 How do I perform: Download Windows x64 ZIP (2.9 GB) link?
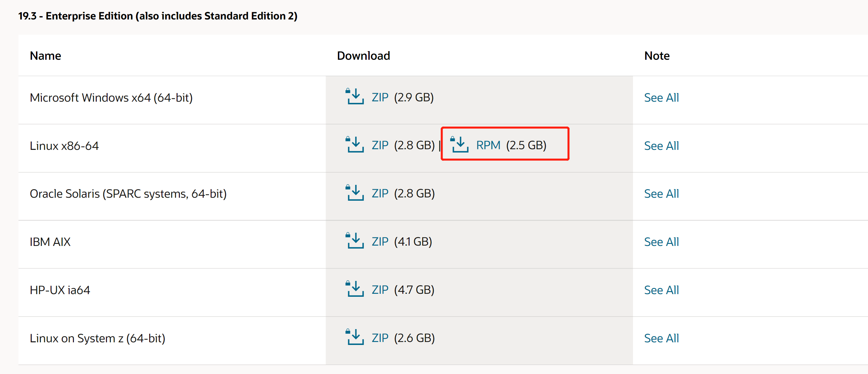coord(380,97)
